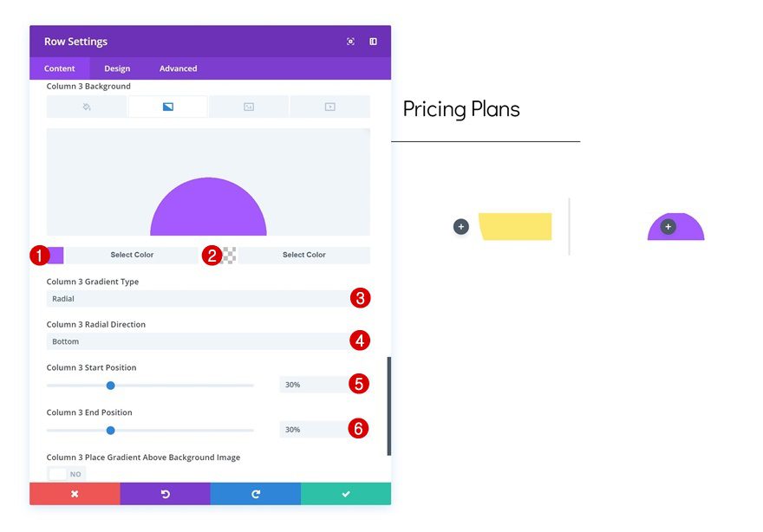Save changes with the green checkmark button
This screenshot has width=763, height=532.
tap(345, 492)
